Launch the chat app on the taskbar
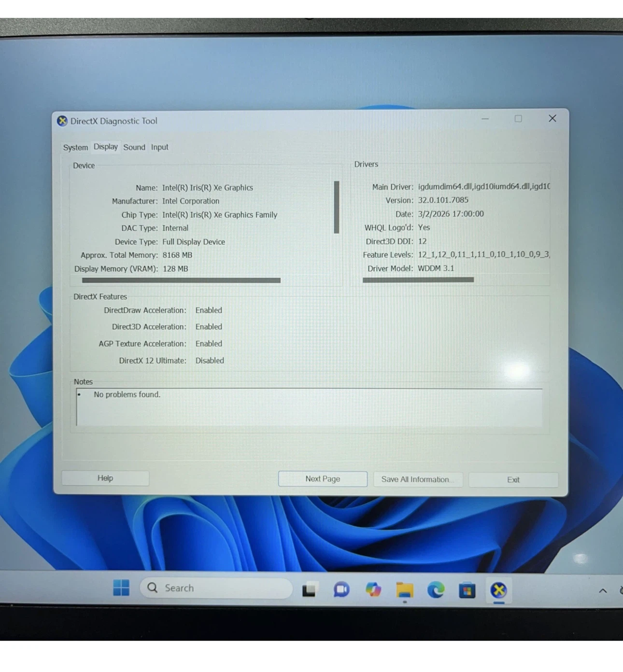Viewport: 623px width, 672px height. pyautogui.click(x=341, y=589)
